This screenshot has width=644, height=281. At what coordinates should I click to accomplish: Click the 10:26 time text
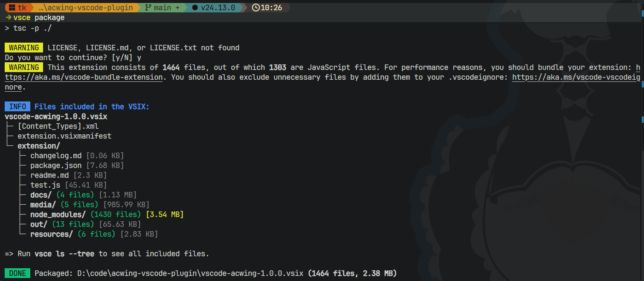(x=271, y=8)
